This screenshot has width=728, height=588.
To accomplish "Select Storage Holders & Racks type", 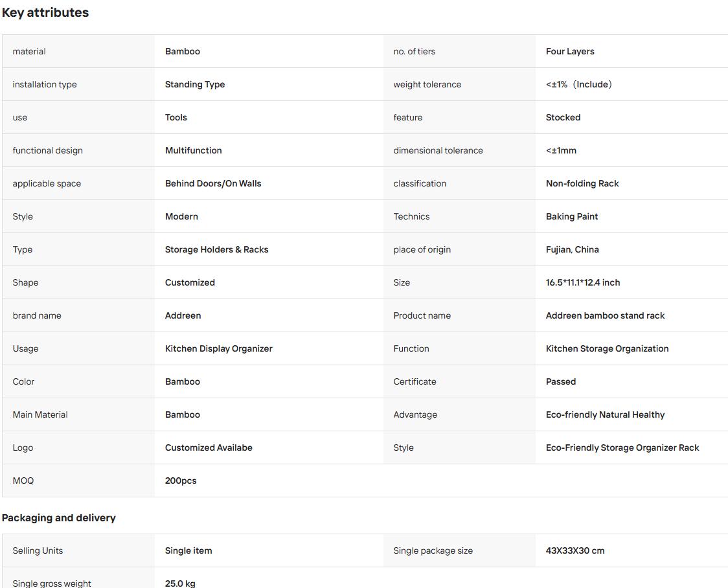I will pos(216,249).
